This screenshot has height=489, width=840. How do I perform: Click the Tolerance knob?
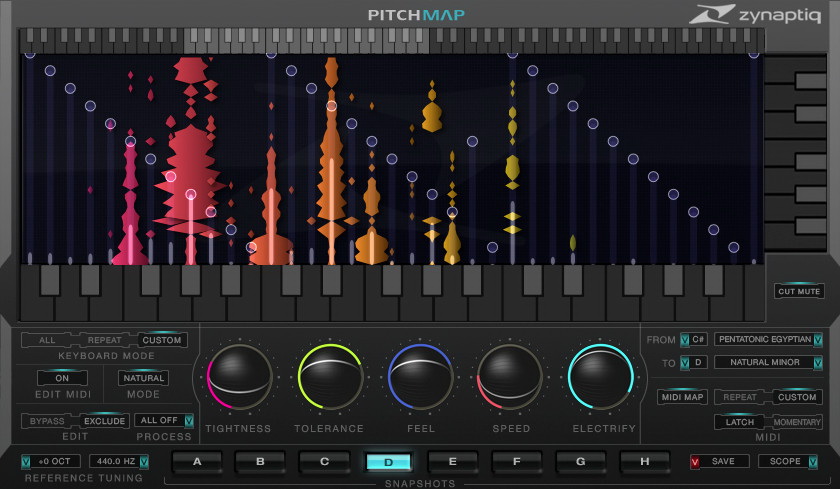pos(329,378)
